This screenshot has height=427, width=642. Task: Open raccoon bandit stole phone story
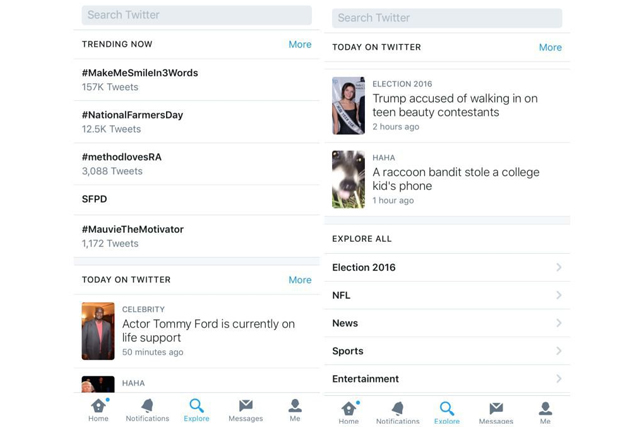click(447, 179)
